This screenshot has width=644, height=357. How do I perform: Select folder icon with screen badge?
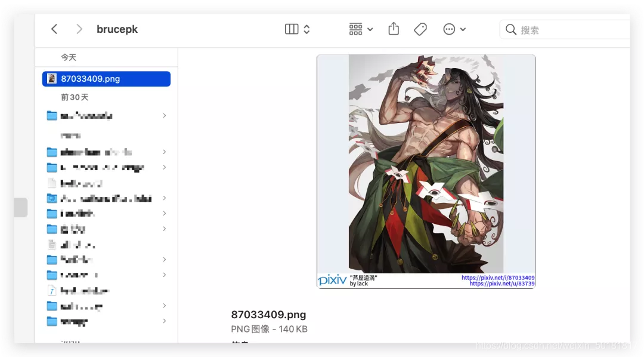pyautogui.click(x=52, y=198)
